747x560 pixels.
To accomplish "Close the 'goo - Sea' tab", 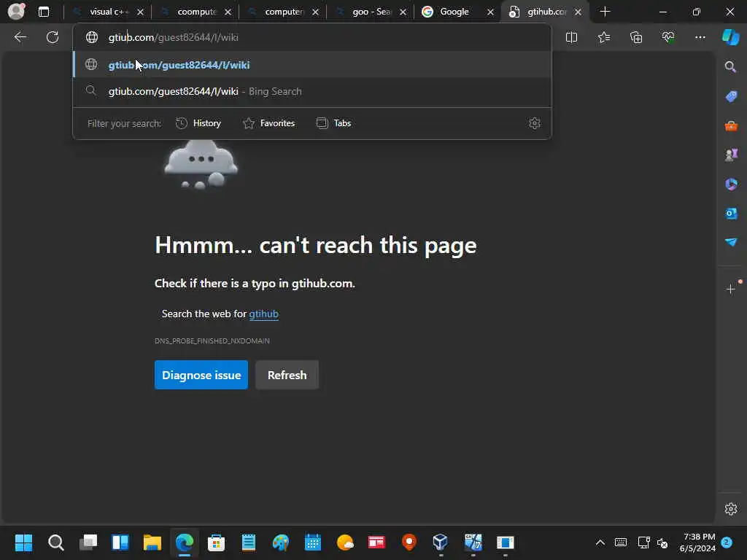I will pos(403,12).
